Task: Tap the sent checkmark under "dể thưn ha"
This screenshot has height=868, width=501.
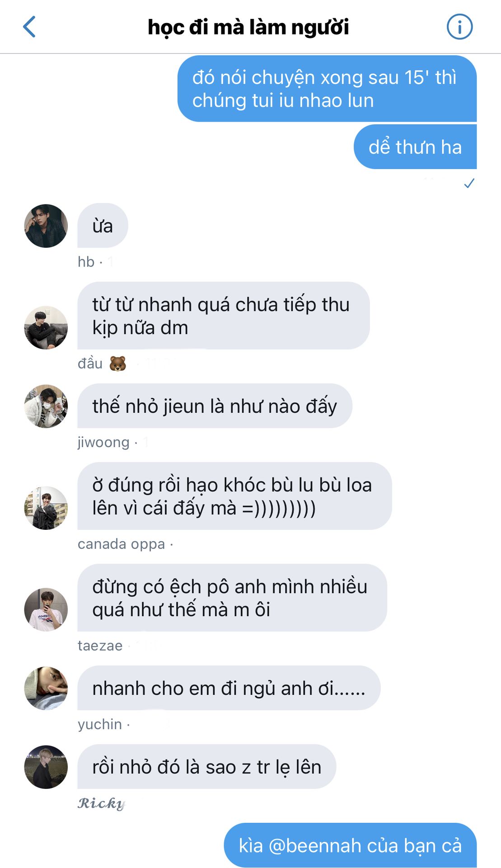Action: click(x=469, y=183)
